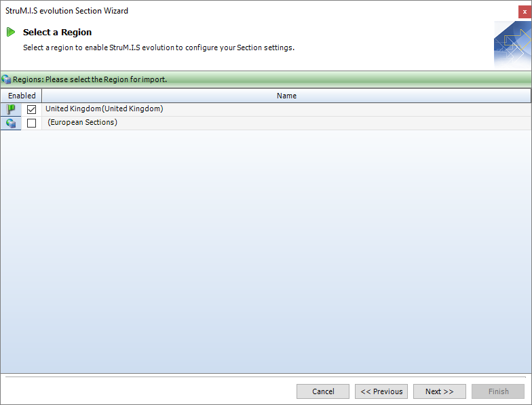Uncheck the United Kingdom enabled checkbox
Viewport: 532px width, 405px height.
coord(31,109)
